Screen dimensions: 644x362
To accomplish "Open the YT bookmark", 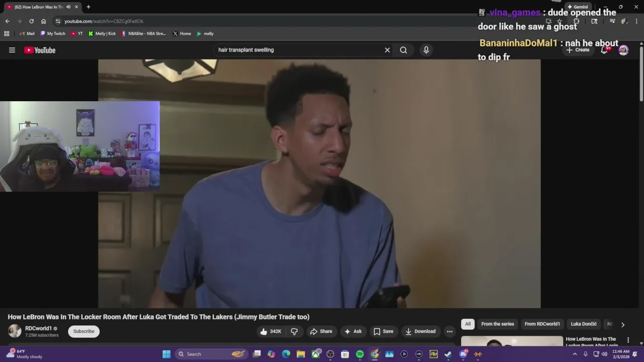I will tap(77, 34).
